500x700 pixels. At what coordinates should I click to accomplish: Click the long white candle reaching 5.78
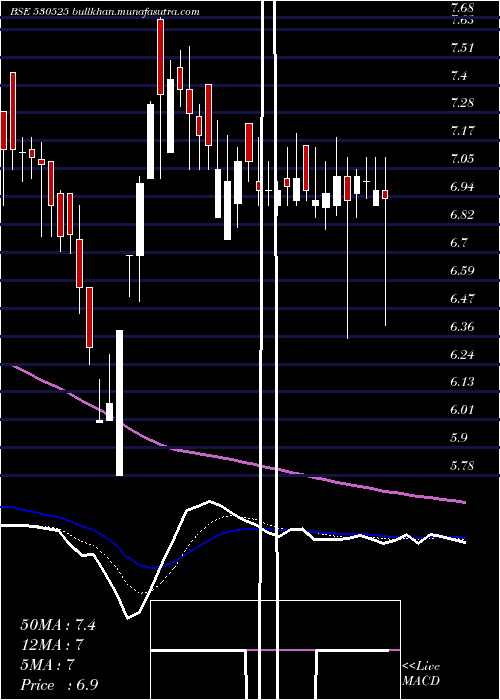120,403
